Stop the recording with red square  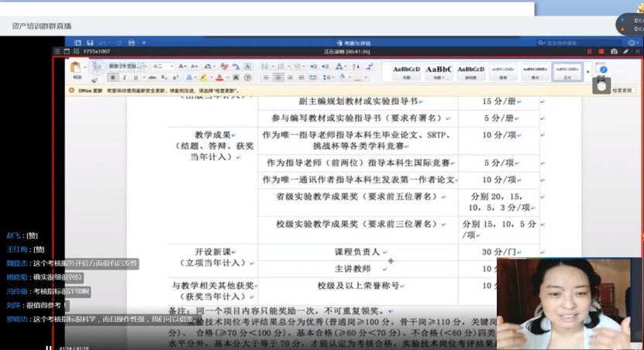pyautogui.click(x=601, y=51)
